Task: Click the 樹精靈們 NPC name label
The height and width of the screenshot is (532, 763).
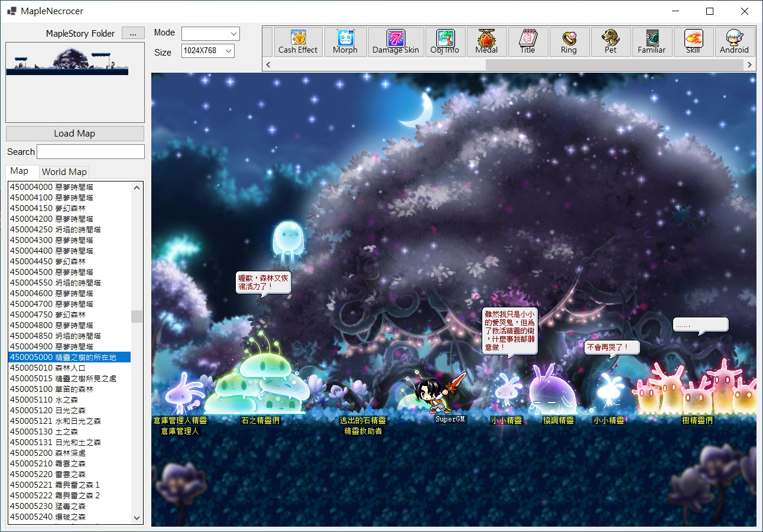Action: coord(697,420)
